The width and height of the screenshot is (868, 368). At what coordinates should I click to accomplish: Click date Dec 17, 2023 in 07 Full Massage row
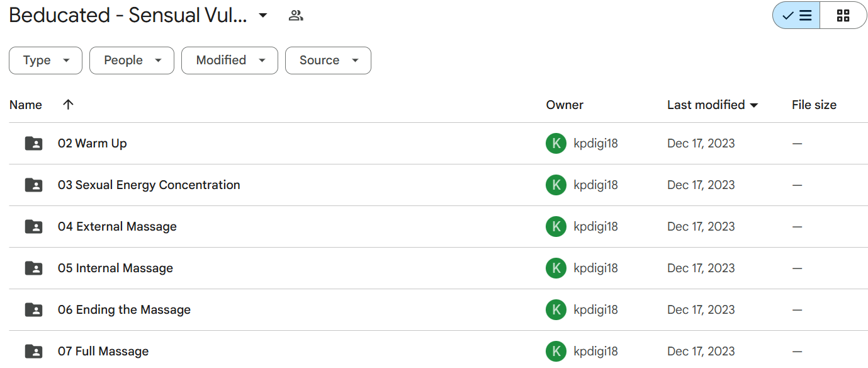[701, 352]
